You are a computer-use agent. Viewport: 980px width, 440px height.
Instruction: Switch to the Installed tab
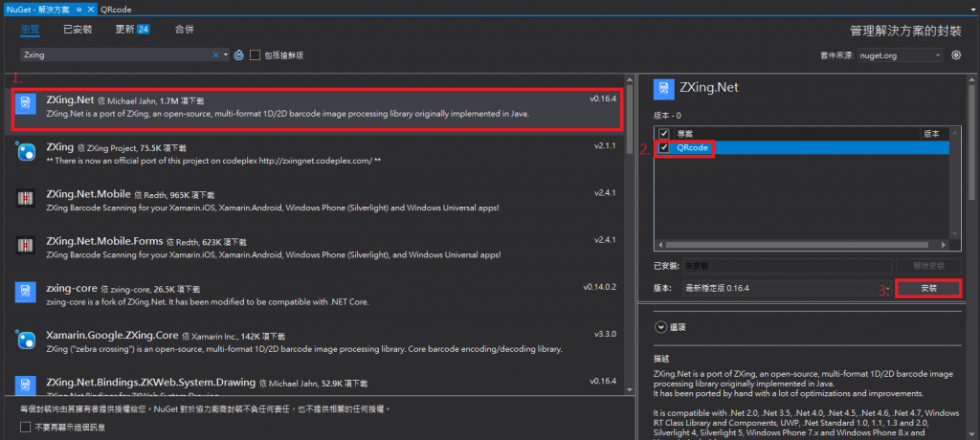(78, 30)
